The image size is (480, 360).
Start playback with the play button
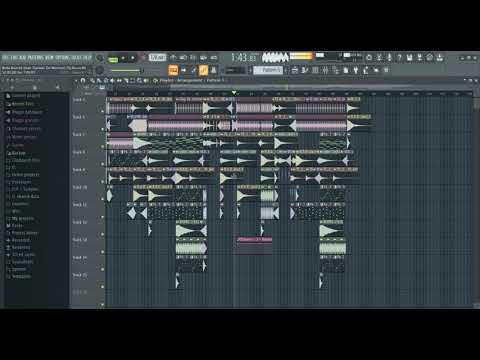coord(123,58)
